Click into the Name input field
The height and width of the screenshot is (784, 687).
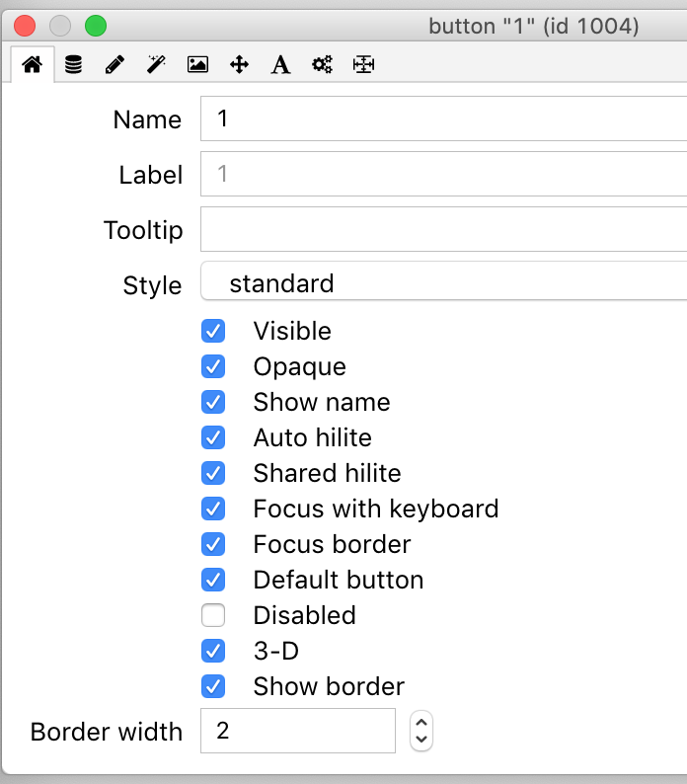click(x=444, y=119)
